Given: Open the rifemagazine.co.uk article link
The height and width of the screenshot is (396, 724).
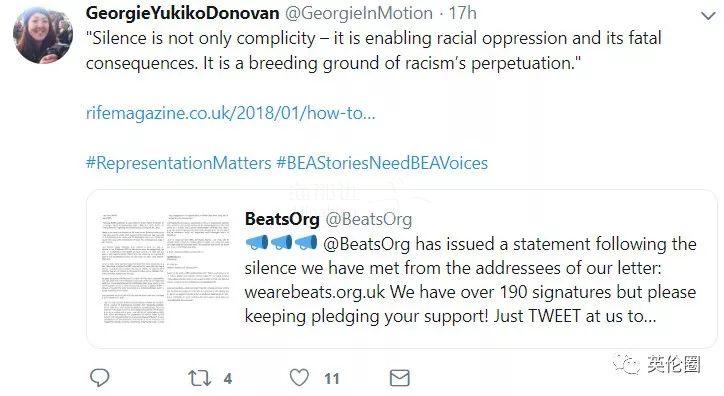Looking at the screenshot, I should (230, 113).
